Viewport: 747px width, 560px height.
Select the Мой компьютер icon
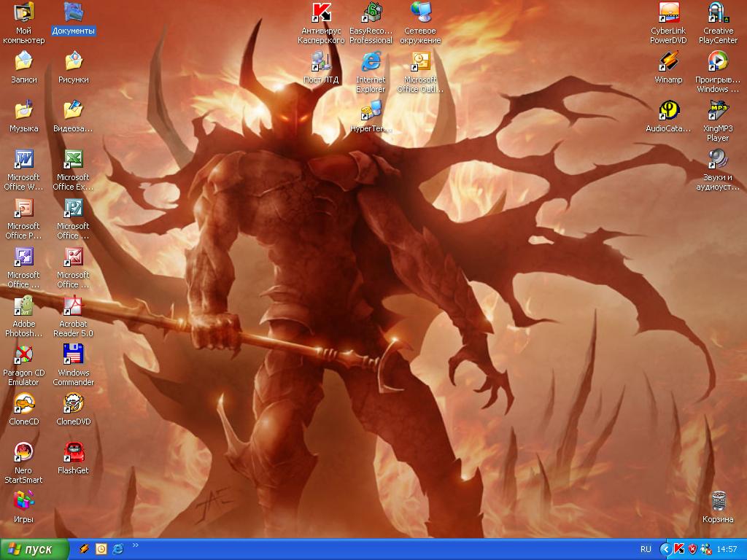pos(23,13)
